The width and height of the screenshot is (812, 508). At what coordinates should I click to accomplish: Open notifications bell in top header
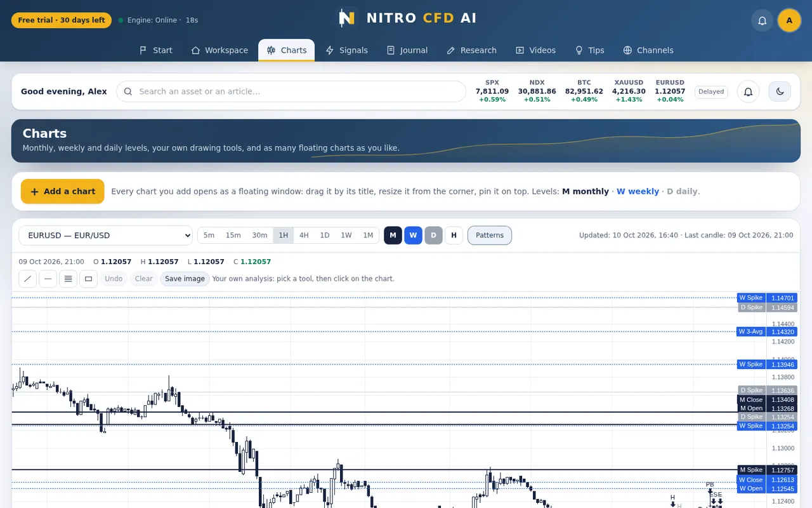pyautogui.click(x=763, y=20)
